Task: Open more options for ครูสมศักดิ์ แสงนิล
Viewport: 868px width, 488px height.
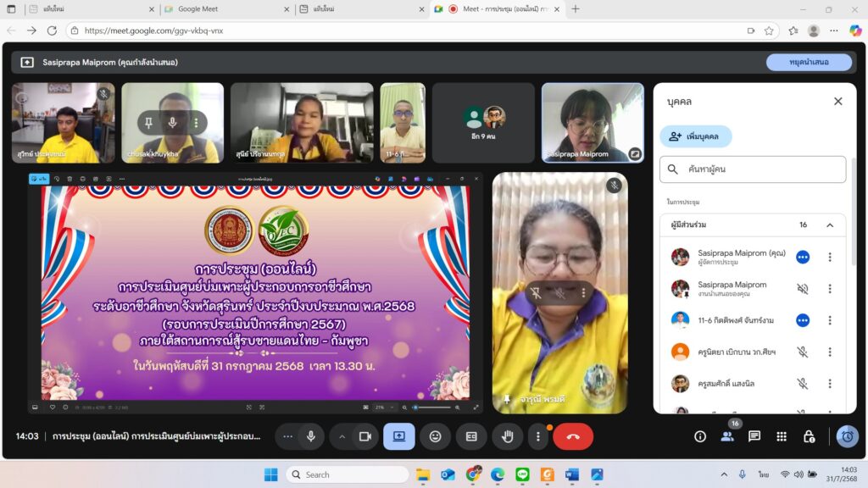Action: tap(830, 384)
